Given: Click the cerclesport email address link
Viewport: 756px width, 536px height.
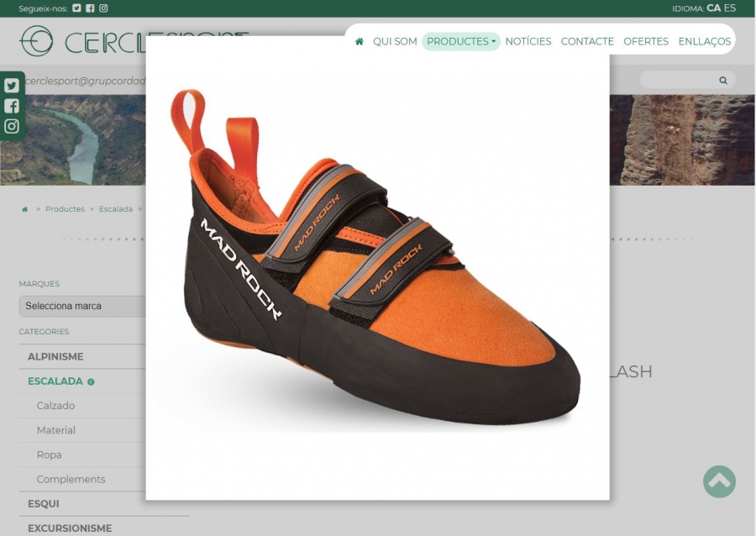Looking at the screenshot, I should [x=85, y=81].
